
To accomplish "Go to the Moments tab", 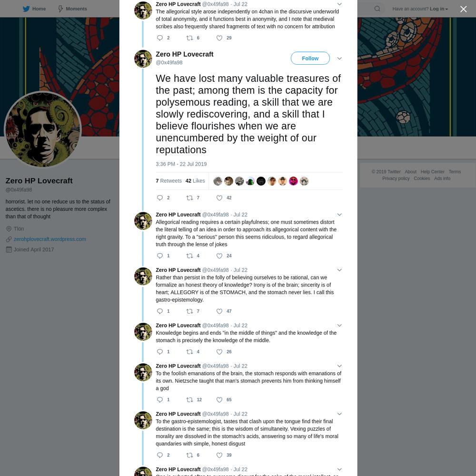I will click(x=72, y=9).
